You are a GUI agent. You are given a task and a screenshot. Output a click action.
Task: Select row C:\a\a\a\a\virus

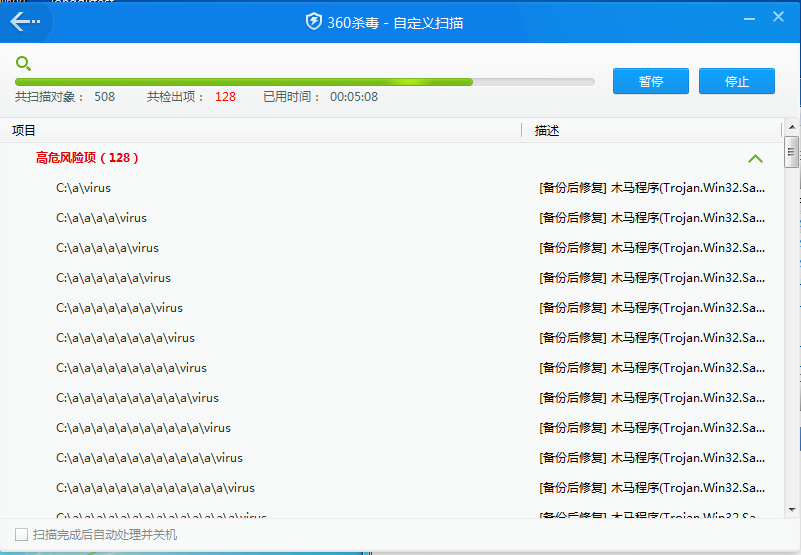[391, 218]
